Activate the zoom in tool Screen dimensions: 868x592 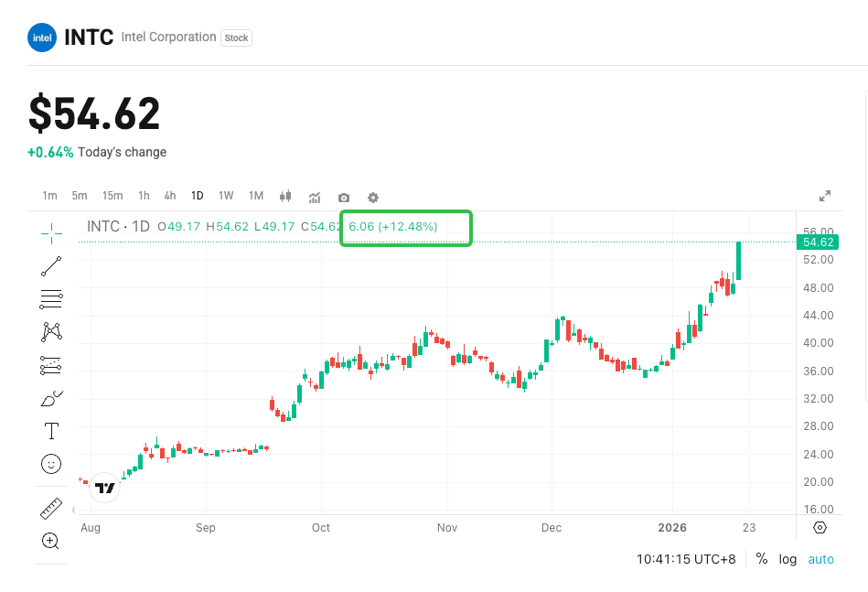(51, 541)
